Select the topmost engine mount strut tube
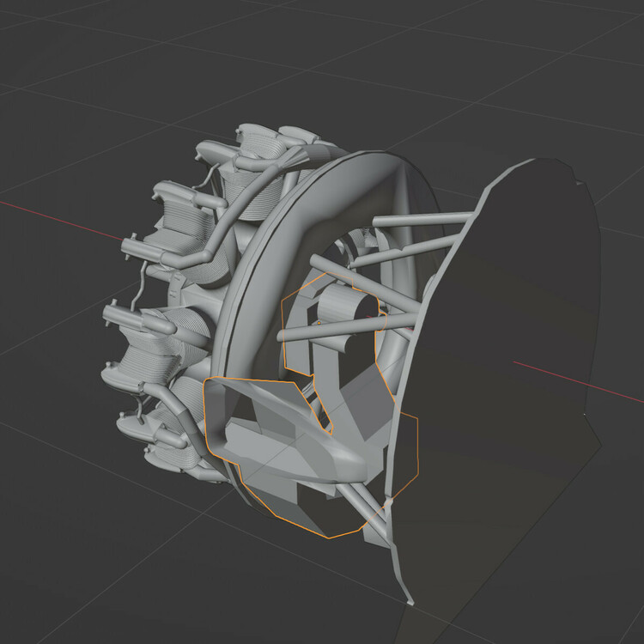The height and width of the screenshot is (644, 644). [x=423, y=219]
